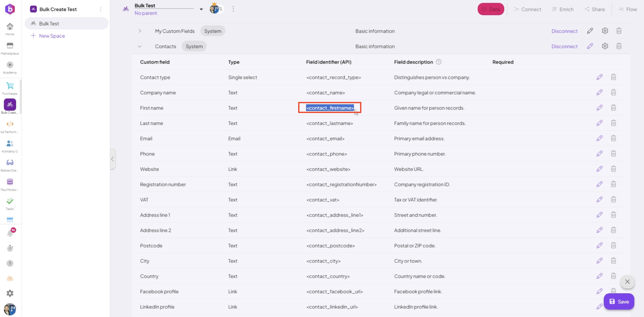Click the New Space link

[x=52, y=36]
